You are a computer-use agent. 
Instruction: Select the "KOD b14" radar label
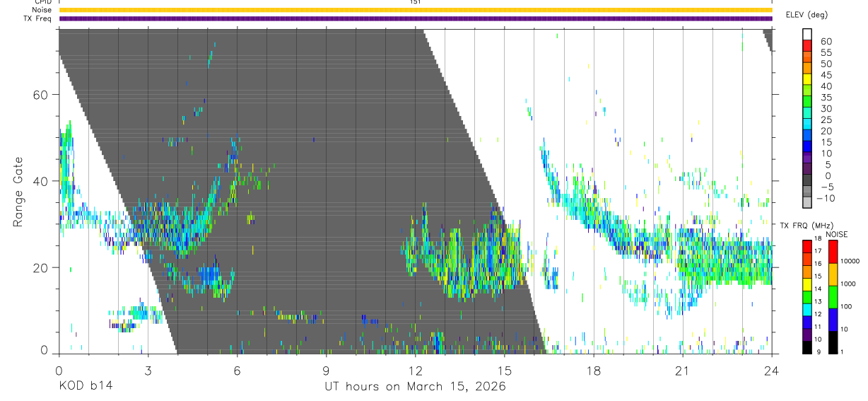point(85,387)
